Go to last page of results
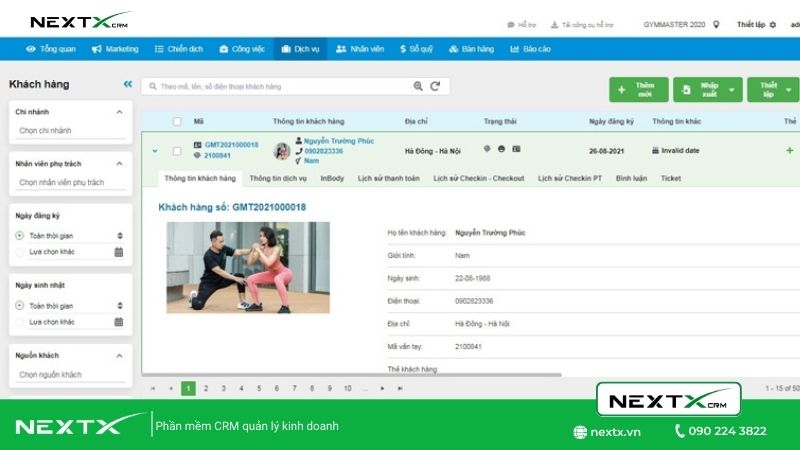 [x=400, y=388]
